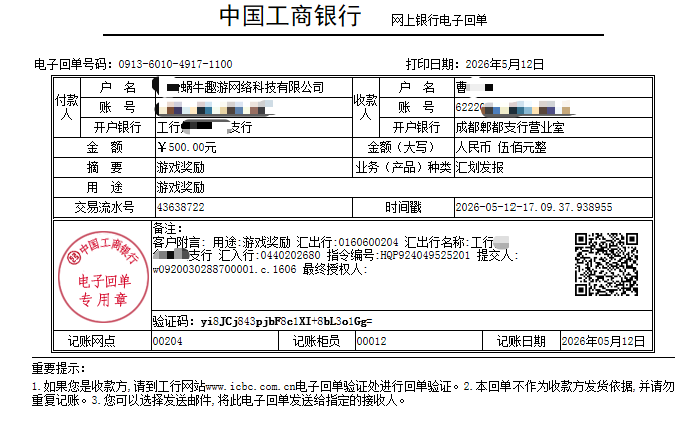Select 游戏奖励 in the 摘要 row
This screenshot has height=426, width=690.
click(x=180, y=168)
